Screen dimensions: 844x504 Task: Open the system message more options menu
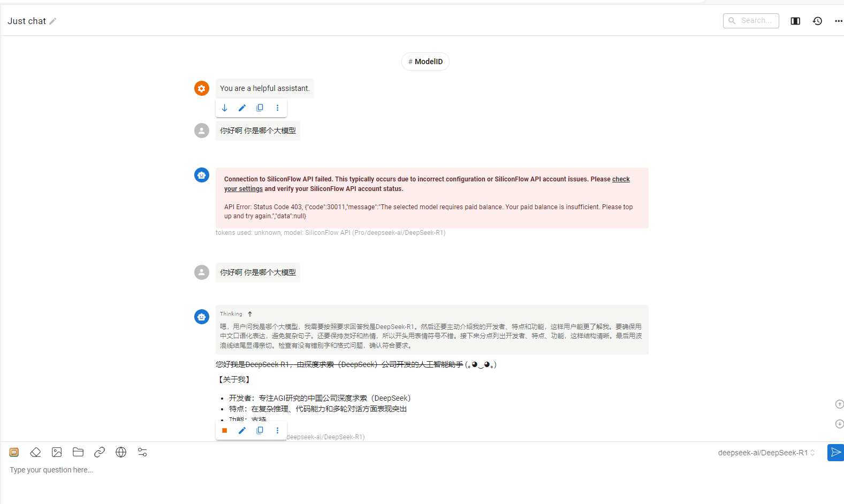point(277,108)
